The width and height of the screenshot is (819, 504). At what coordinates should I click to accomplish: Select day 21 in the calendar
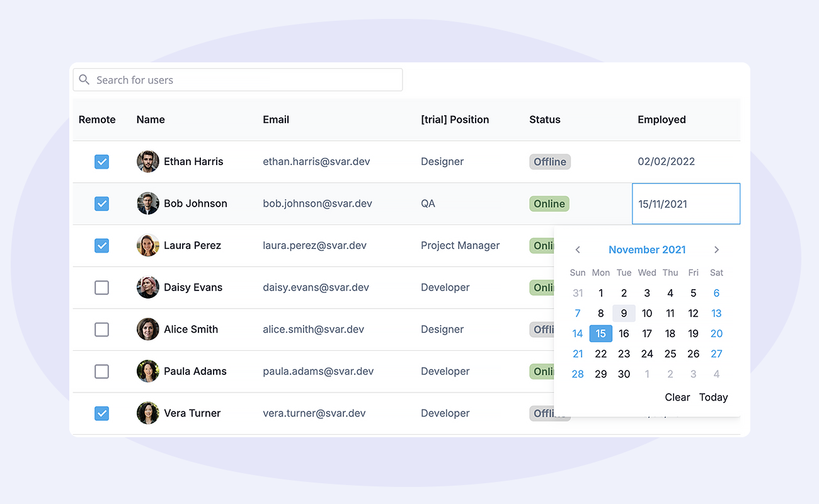point(578,354)
